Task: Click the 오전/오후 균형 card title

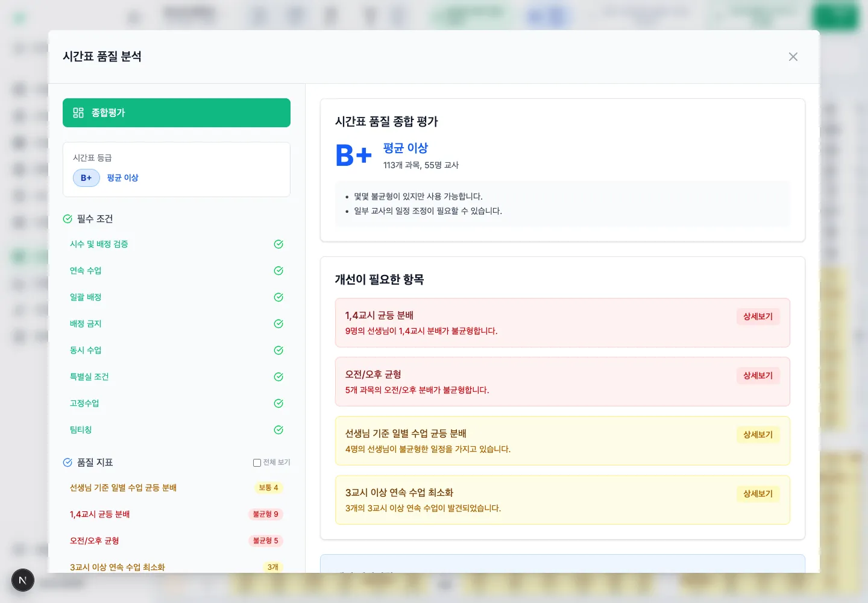Action: 373,374
